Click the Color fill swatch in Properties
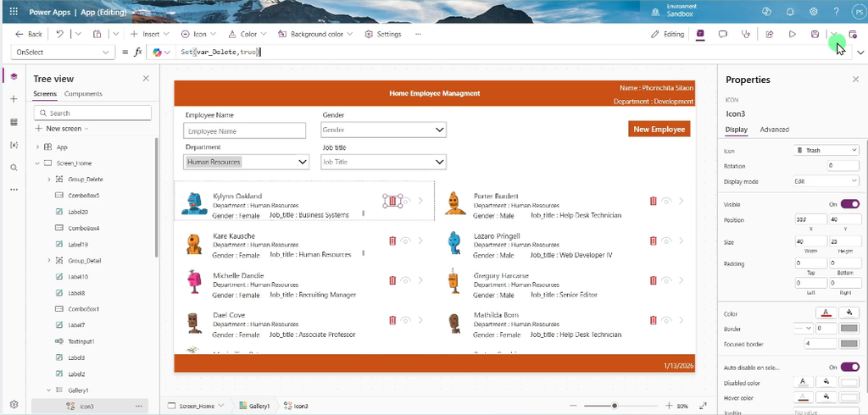This screenshot has height=415, width=868. tap(849, 313)
